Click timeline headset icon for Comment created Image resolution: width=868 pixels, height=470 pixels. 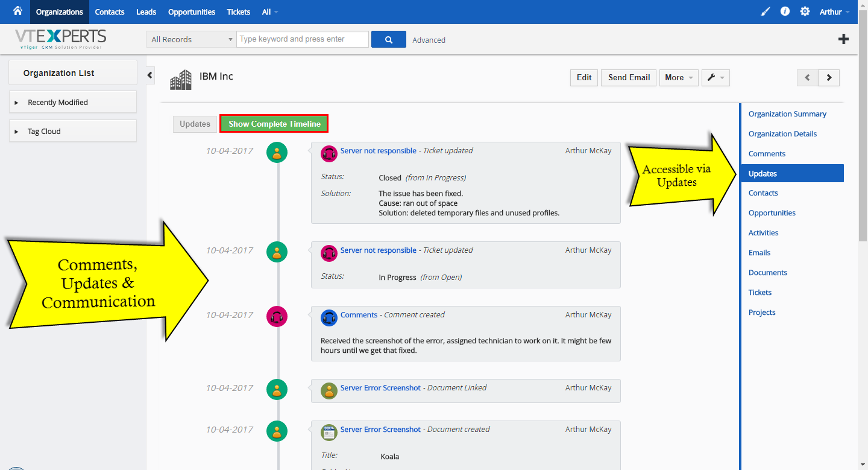277,316
